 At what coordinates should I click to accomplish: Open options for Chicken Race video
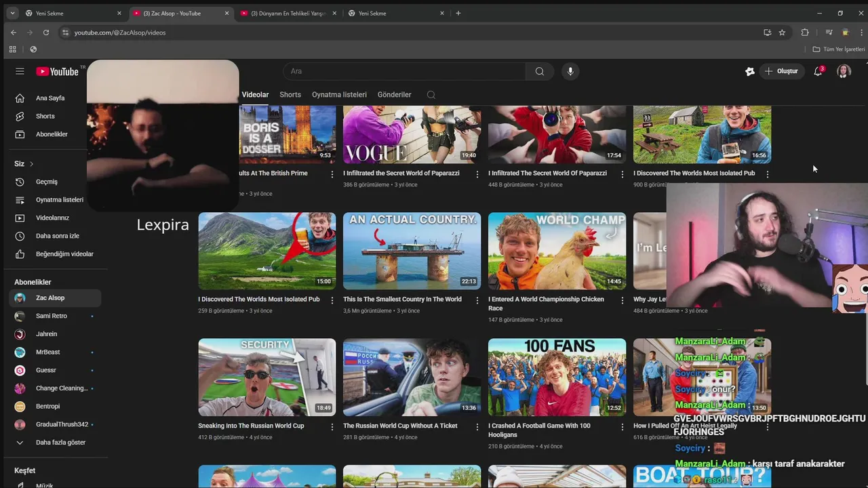coord(623,300)
